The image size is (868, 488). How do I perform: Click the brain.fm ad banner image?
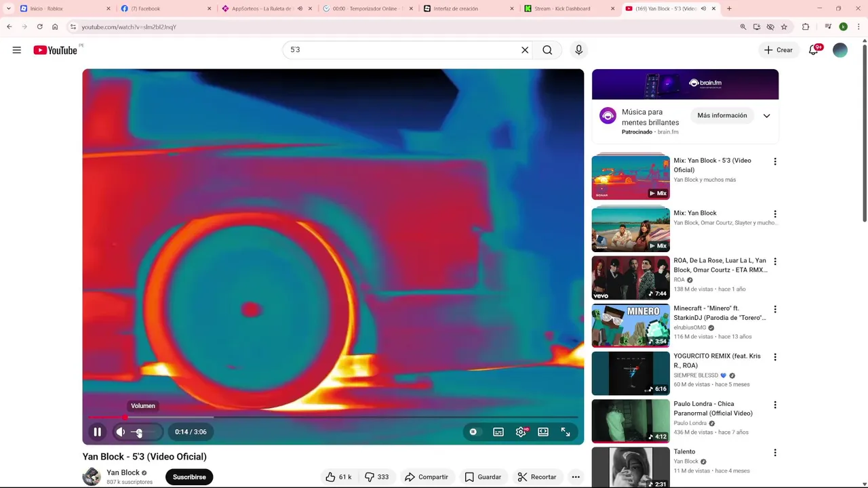click(x=685, y=84)
